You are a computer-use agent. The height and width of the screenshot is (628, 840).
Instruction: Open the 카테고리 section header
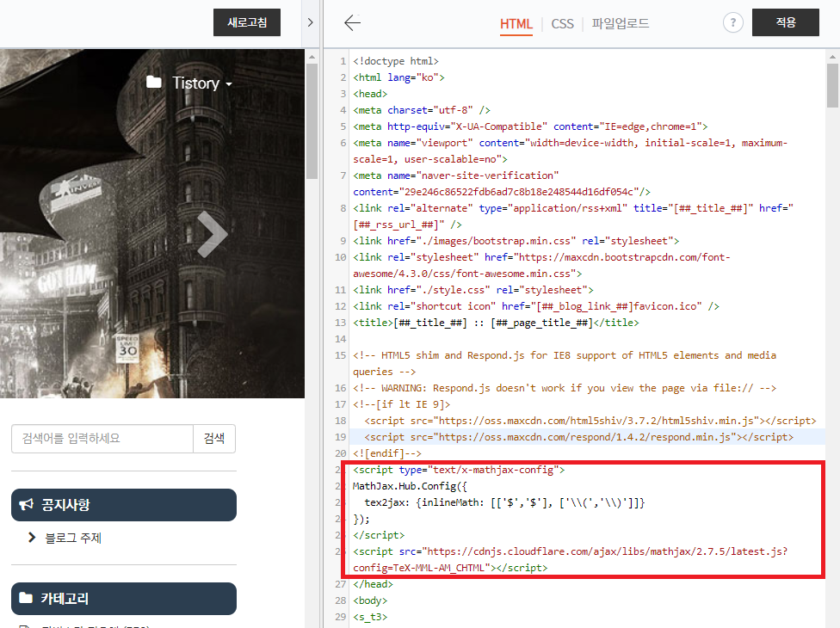click(124, 599)
